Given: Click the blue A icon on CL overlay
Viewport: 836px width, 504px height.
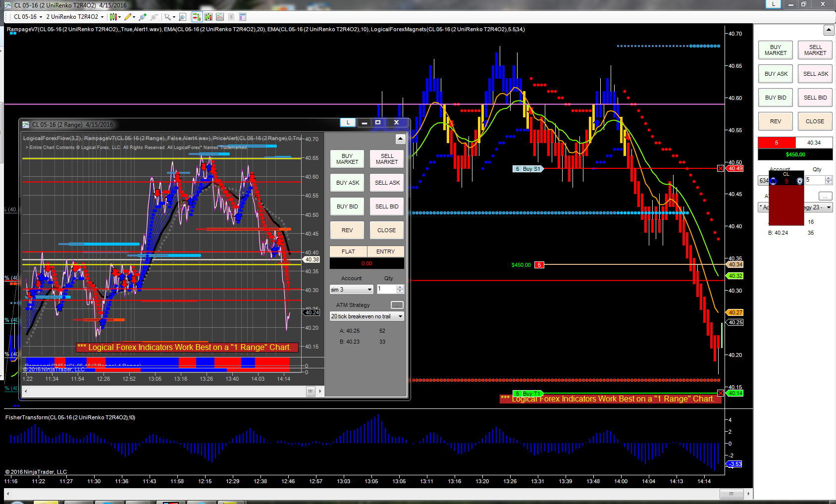Looking at the screenshot, I should [773, 181].
